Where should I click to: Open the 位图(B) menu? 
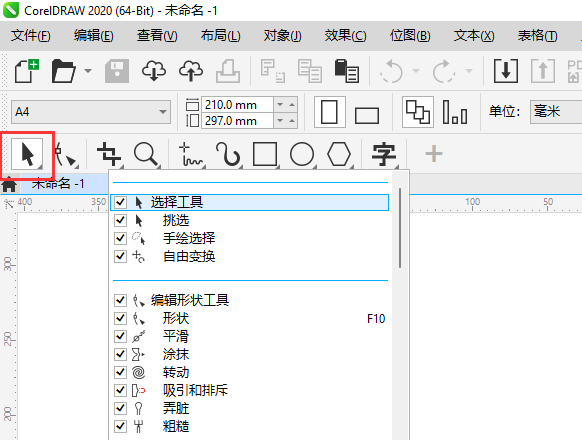pyautogui.click(x=410, y=36)
